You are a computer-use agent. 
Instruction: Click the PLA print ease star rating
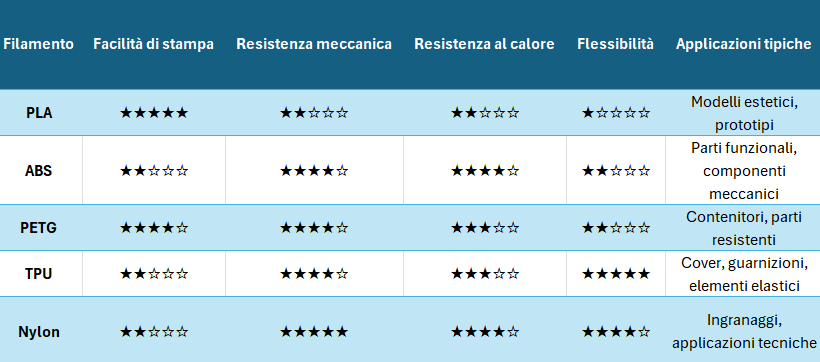click(x=154, y=112)
